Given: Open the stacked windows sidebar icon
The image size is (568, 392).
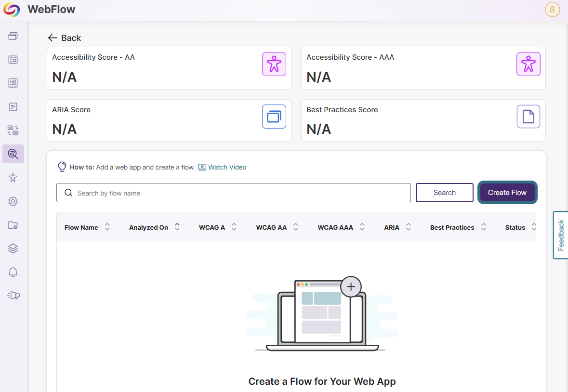Looking at the screenshot, I should [x=13, y=36].
